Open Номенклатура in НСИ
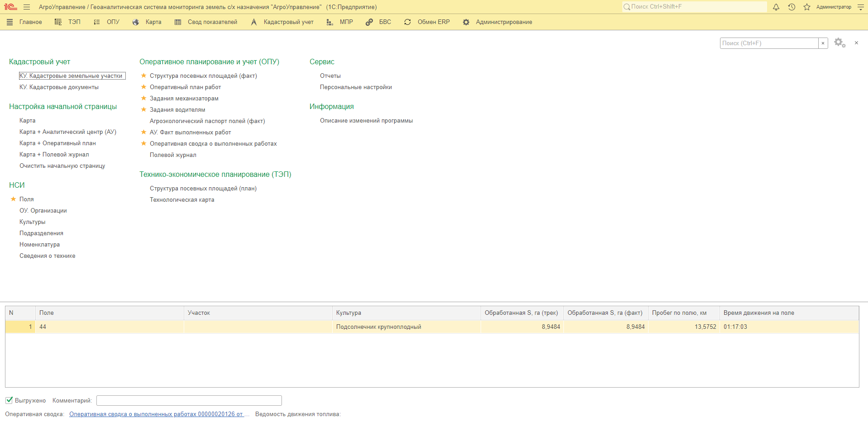Screen dimensions: 868x422 (x=39, y=245)
